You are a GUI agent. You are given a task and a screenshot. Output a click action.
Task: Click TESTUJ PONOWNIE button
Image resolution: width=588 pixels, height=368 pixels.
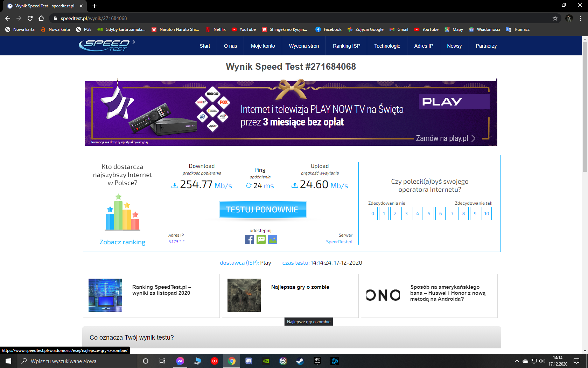click(x=262, y=209)
